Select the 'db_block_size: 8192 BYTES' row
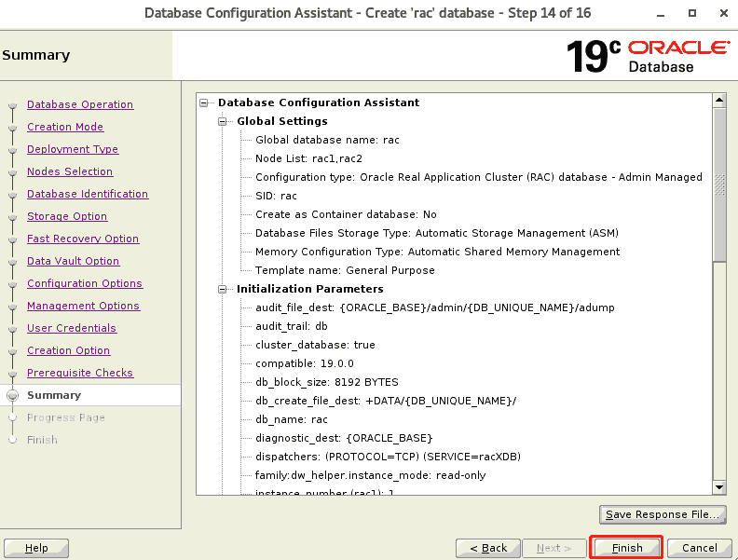This screenshot has width=738, height=560. pos(327,382)
